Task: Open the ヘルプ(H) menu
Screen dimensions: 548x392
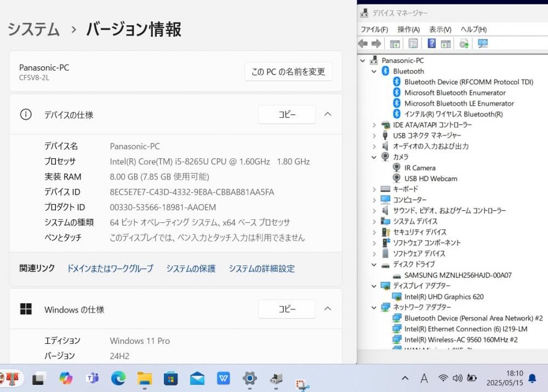Action: tap(473, 30)
